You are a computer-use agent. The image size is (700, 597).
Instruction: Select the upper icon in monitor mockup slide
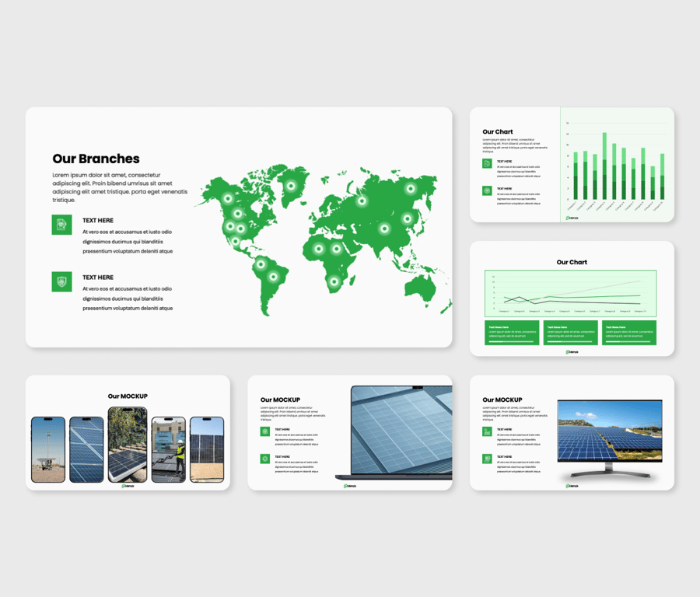pos(487,431)
